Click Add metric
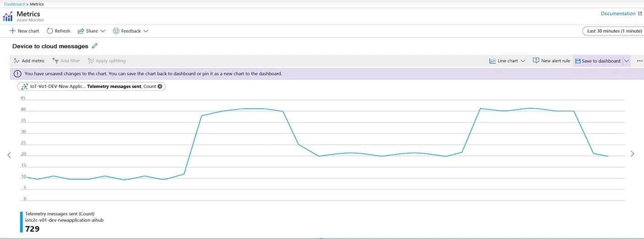The image size is (644, 239). point(29,61)
